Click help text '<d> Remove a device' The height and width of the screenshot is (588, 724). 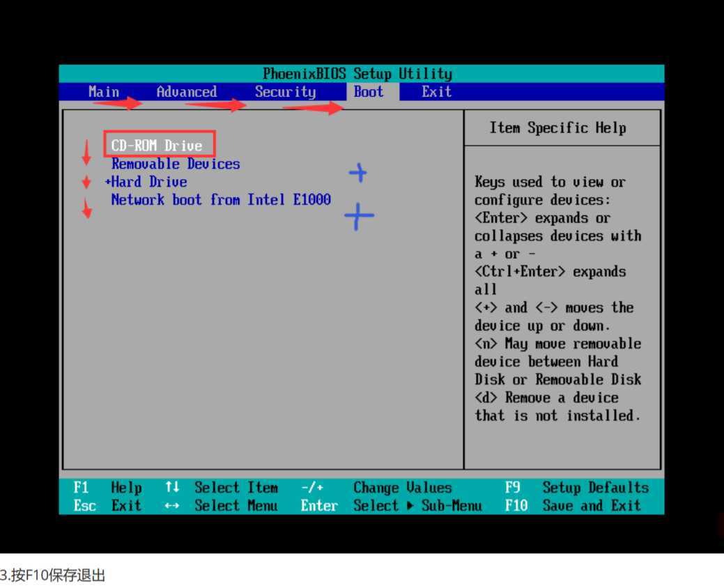point(547,397)
